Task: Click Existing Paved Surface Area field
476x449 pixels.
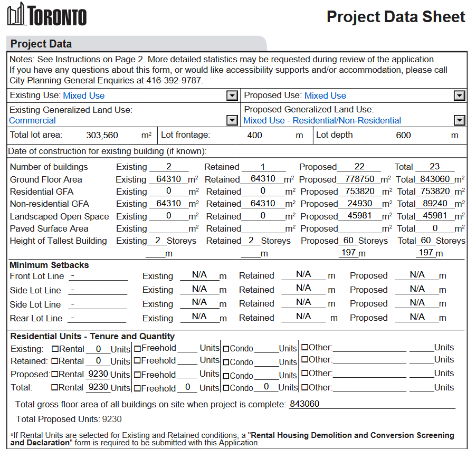Action: coord(168,229)
